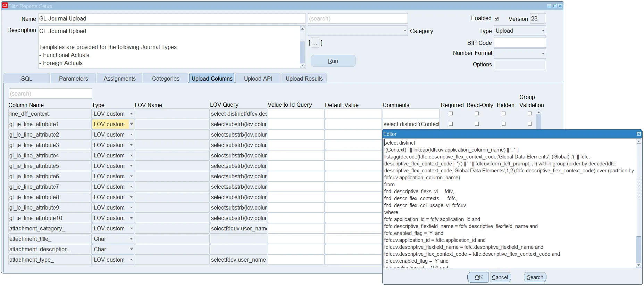Switch to the SQL tab

point(27,79)
